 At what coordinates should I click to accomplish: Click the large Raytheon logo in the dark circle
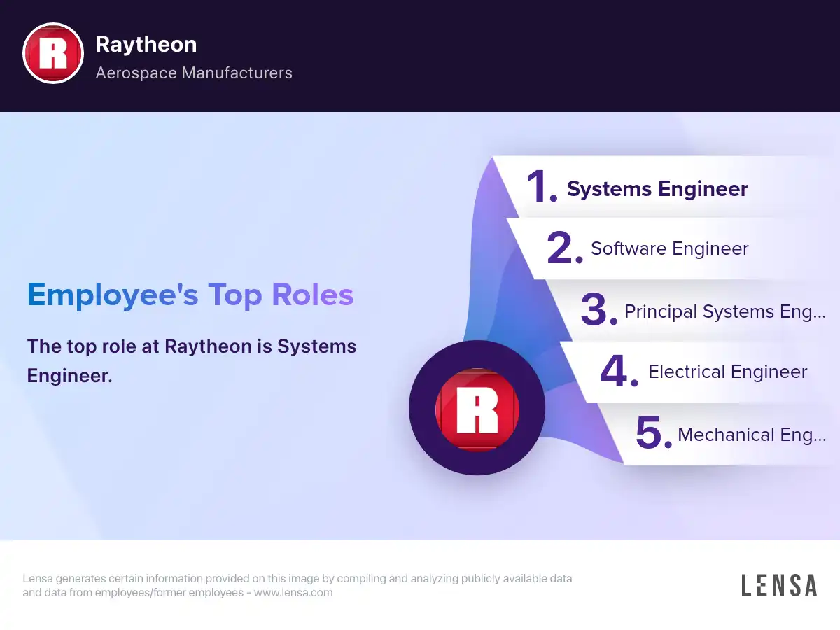pos(477,407)
